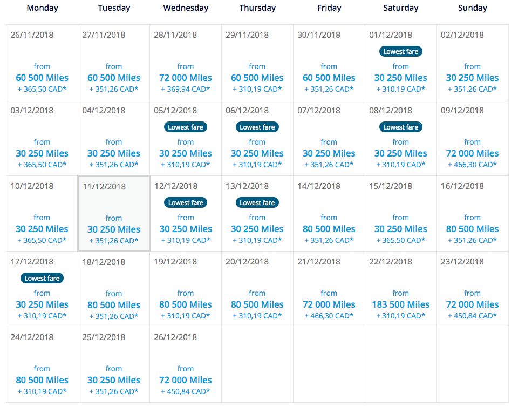Choose the 24/12/2018 80 500 Miles fare

pos(42,380)
